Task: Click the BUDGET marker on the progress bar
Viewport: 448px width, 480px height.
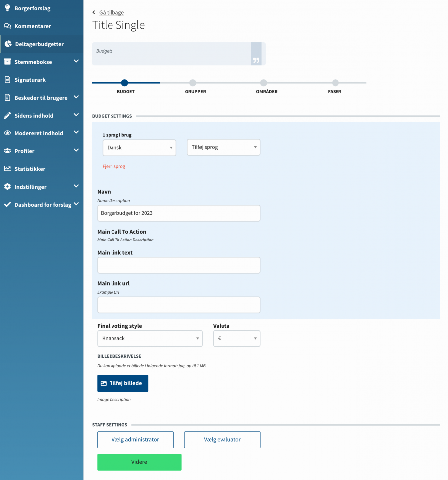Action: point(124,84)
